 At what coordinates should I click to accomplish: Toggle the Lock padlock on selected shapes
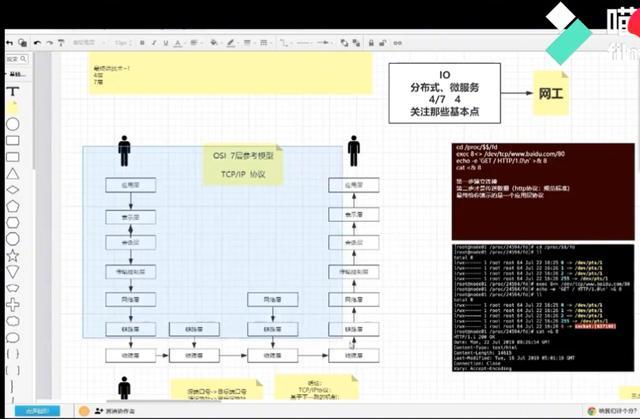371,43
